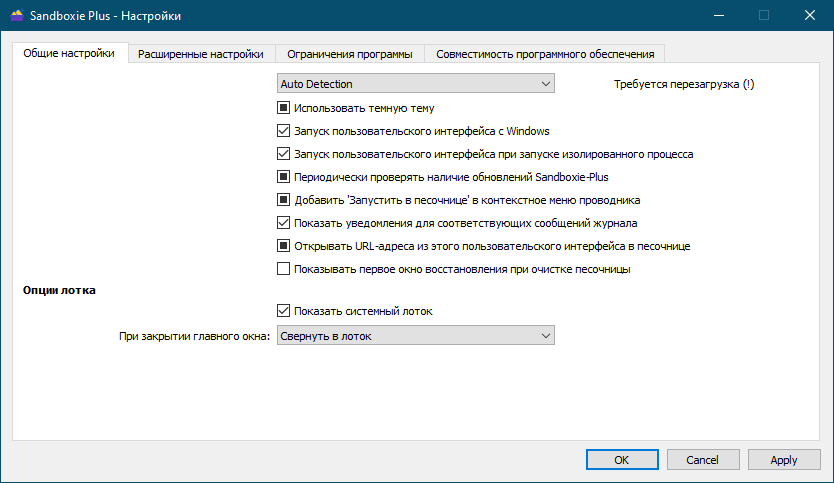Open 'Ограничения программы' tab
Viewport: 834px width, 483px height.
tap(349, 54)
